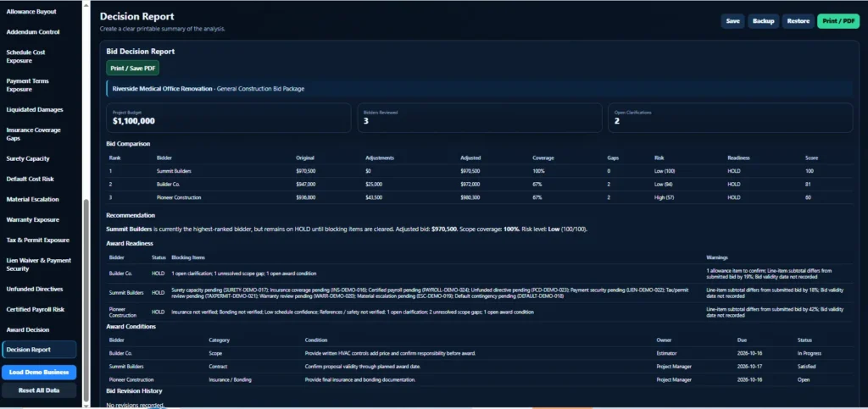Image resolution: width=868 pixels, height=409 pixels.
Task: Go to Liquidated Damages page
Action: pyautogui.click(x=34, y=109)
